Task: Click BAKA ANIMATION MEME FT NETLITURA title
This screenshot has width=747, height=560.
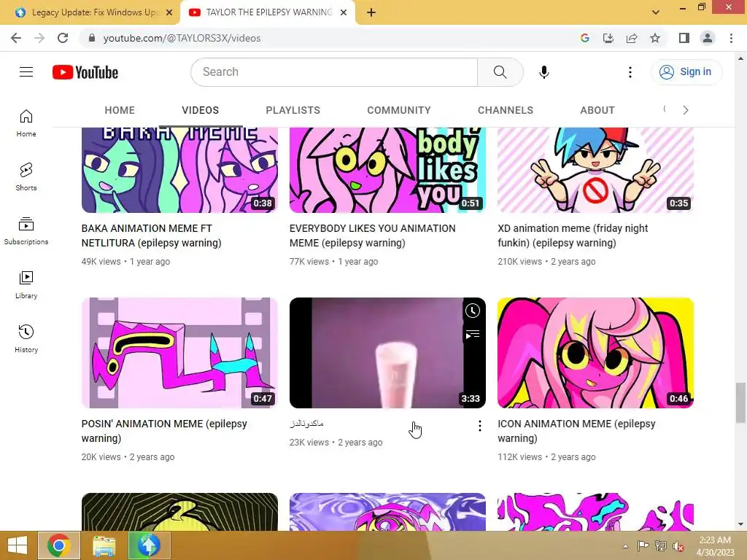Action: tap(152, 236)
